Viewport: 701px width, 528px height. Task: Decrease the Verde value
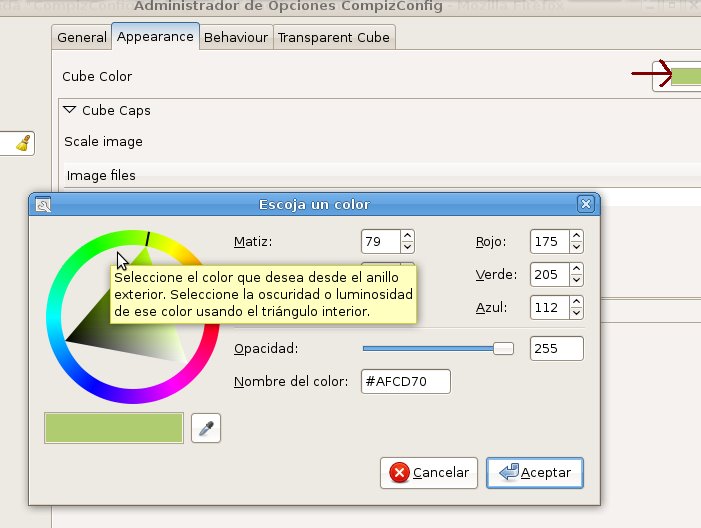(577, 280)
